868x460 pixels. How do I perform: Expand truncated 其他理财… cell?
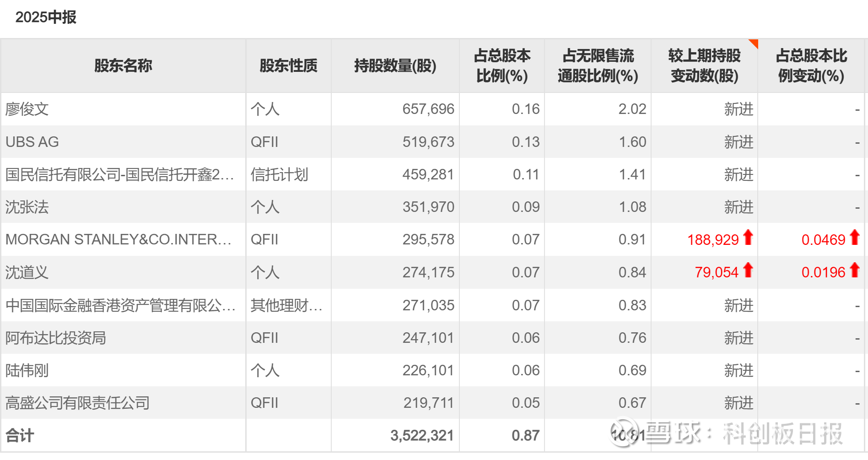[286, 305]
